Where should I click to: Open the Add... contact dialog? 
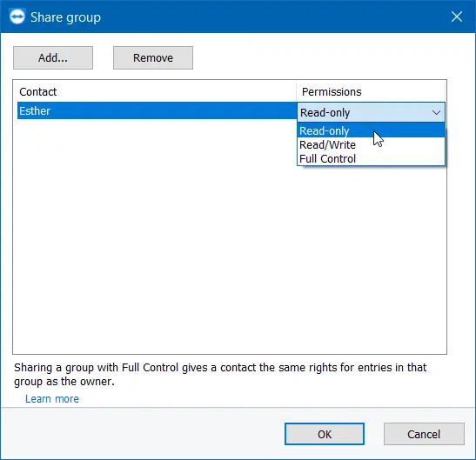click(53, 57)
